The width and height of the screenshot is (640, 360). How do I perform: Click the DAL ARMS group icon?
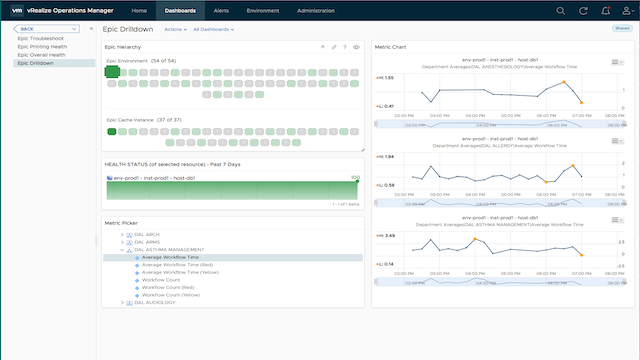pos(129,242)
